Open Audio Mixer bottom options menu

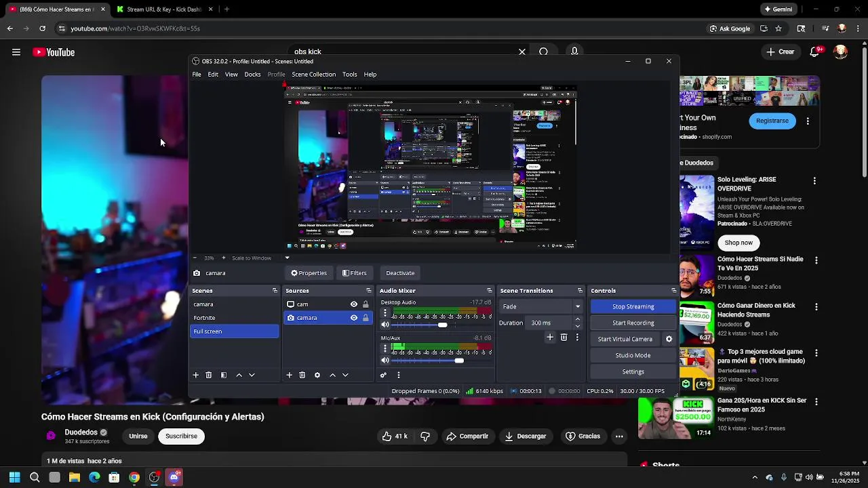tap(399, 375)
